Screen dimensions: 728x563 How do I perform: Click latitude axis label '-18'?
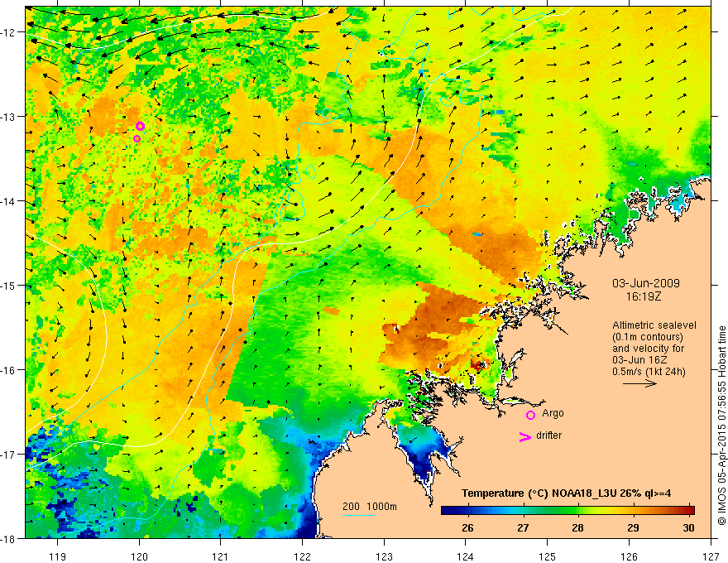click(9, 538)
